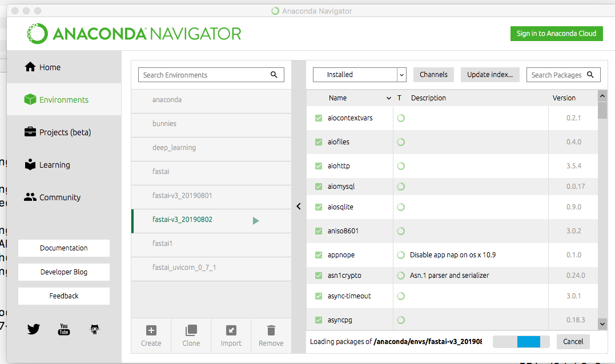Click the scrollbar down arrow in package list
615x364 pixels.
602,323
